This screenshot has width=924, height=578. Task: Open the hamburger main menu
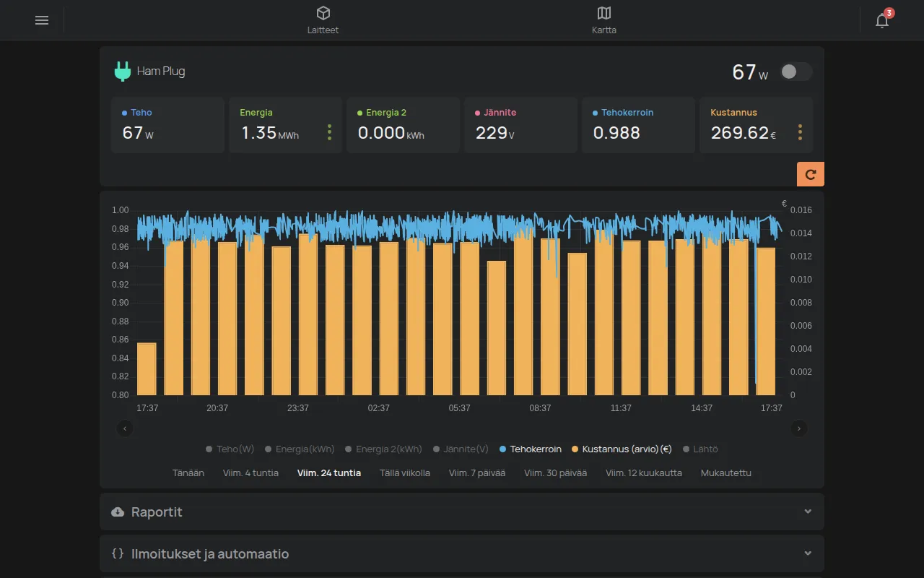coord(42,20)
